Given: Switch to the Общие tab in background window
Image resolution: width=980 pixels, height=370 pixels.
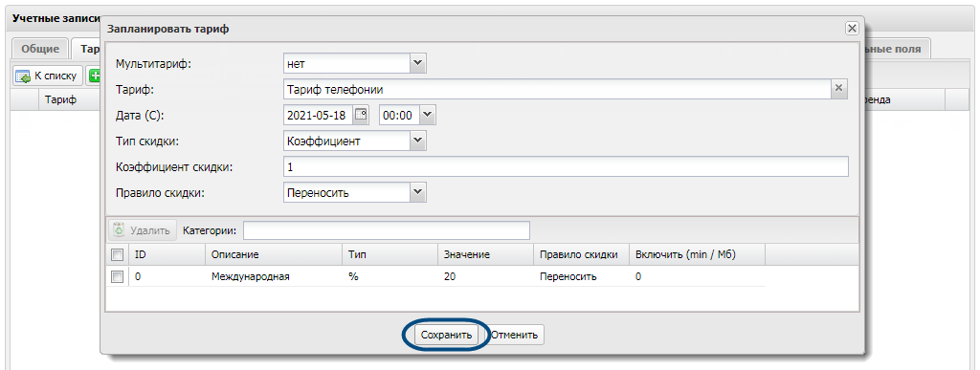Looking at the screenshot, I should point(40,50).
